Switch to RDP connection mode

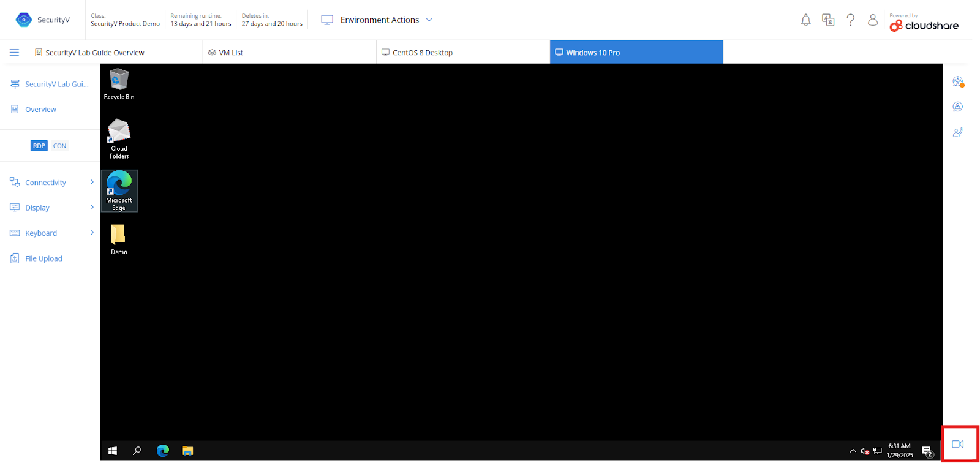39,146
